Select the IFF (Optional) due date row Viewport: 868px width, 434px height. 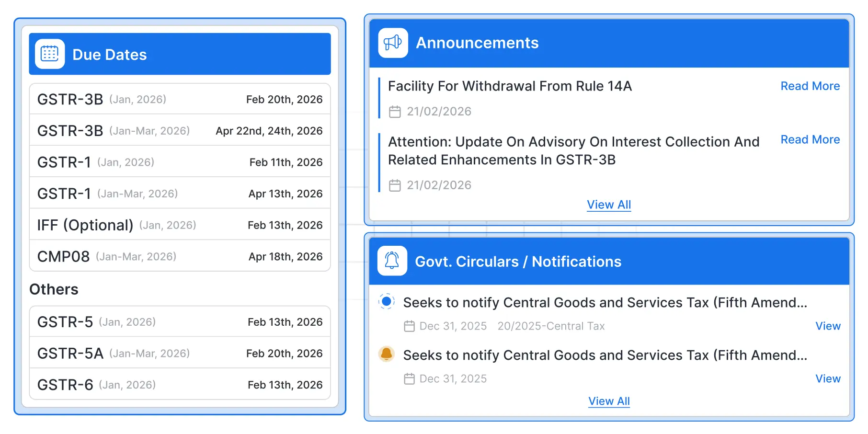(x=180, y=225)
